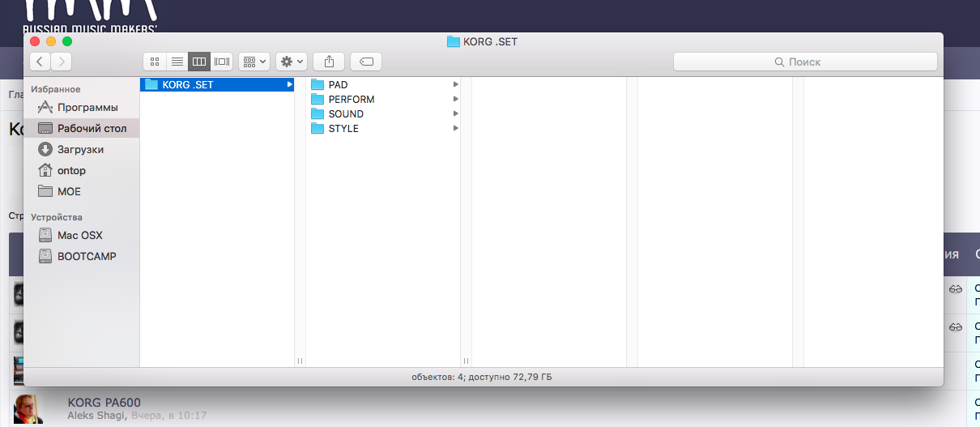Click the Вчера, в 10:17 timestamp
The height and width of the screenshot is (427, 980).
tap(169, 415)
